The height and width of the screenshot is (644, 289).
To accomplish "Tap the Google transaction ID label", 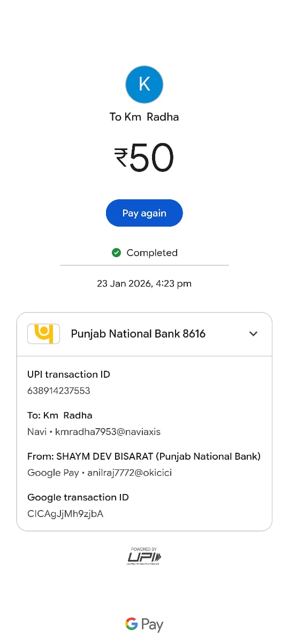I will coord(78,497).
